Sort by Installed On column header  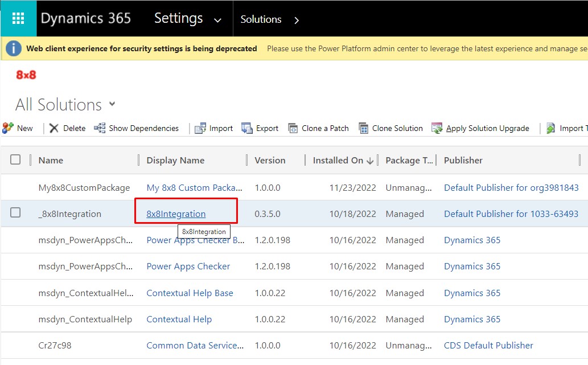coord(338,160)
